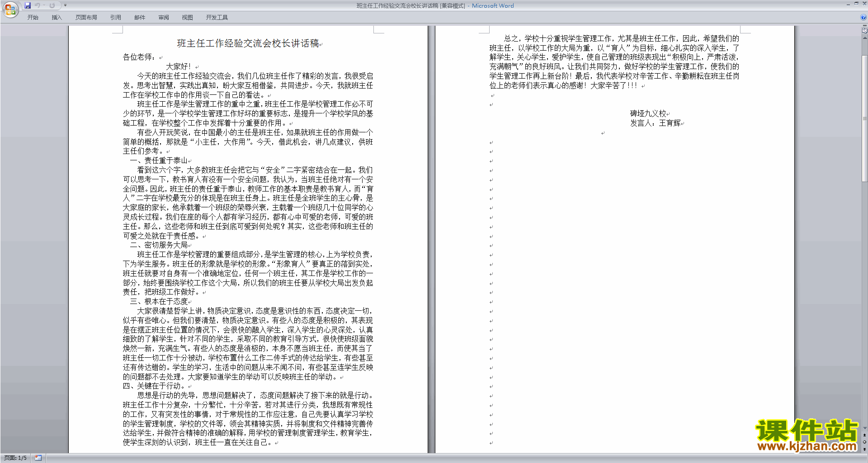
Task: Open Select Browse Object round button
Action: click(x=864, y=442)
